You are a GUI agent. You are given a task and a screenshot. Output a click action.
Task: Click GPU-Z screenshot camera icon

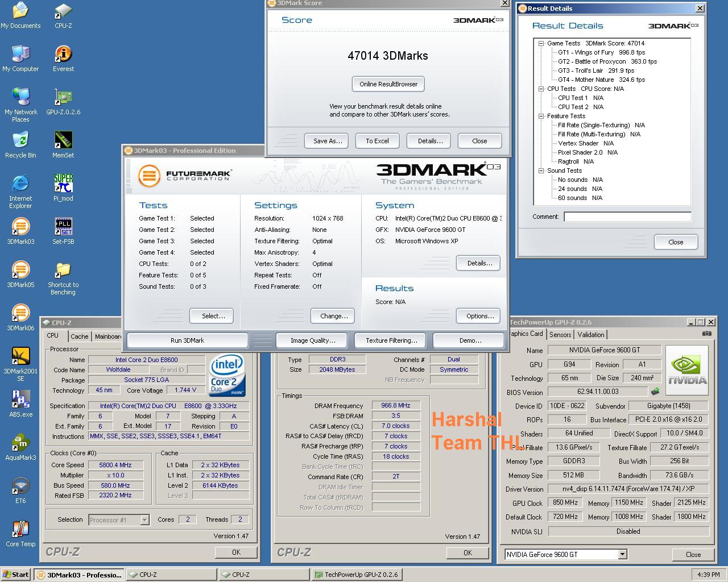(x=706, y=334)
